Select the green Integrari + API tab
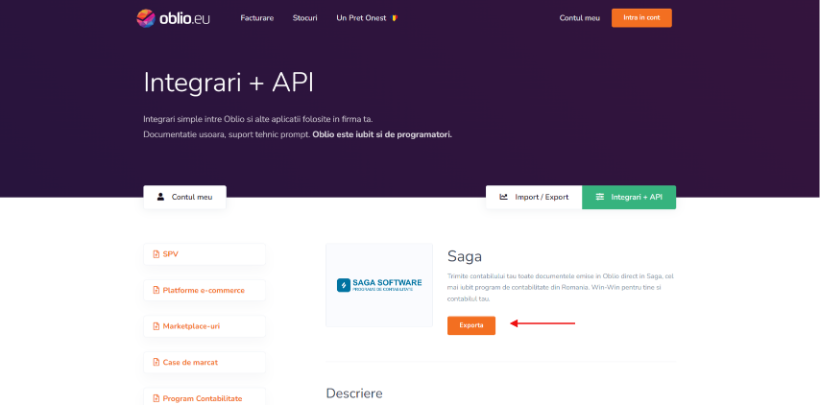 (x=629, y=197)
